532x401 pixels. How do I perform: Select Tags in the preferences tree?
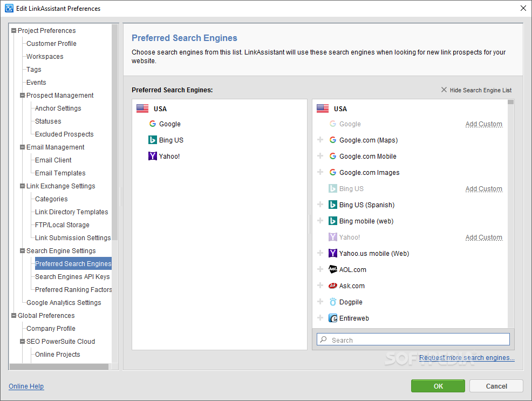[33, 69]
